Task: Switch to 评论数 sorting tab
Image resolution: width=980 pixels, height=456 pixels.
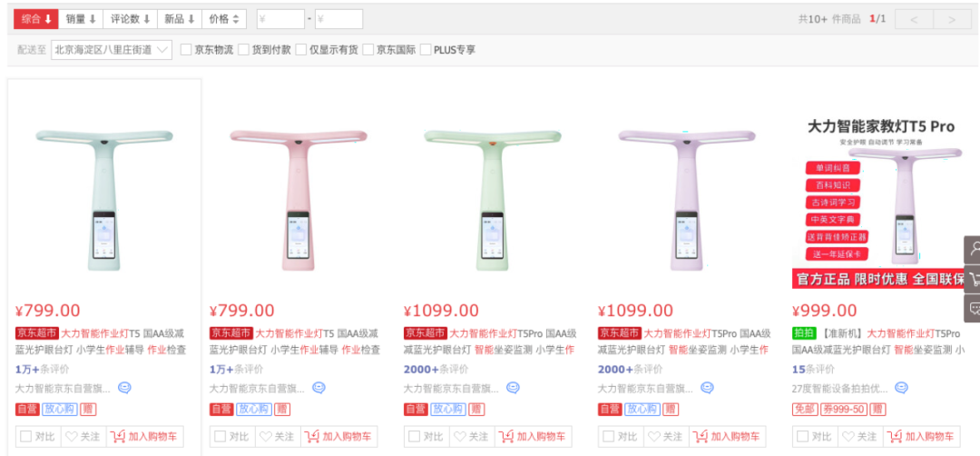Action: (130, 19)
